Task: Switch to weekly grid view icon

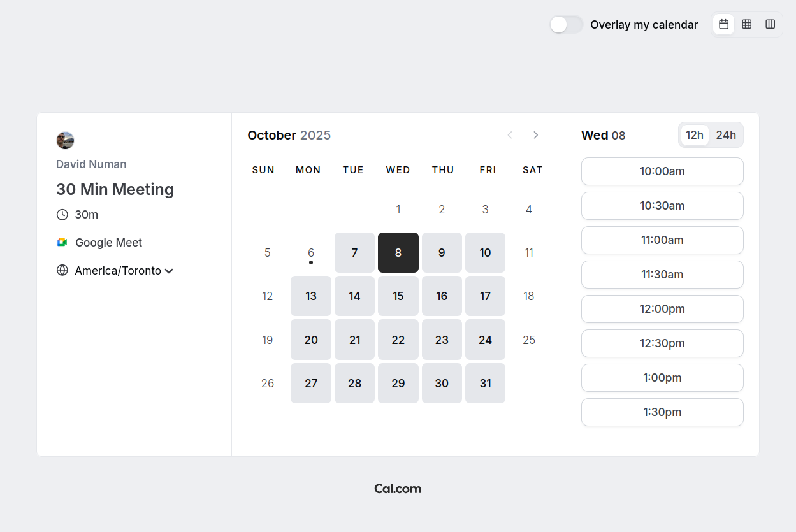Action: tap(747, 24)
